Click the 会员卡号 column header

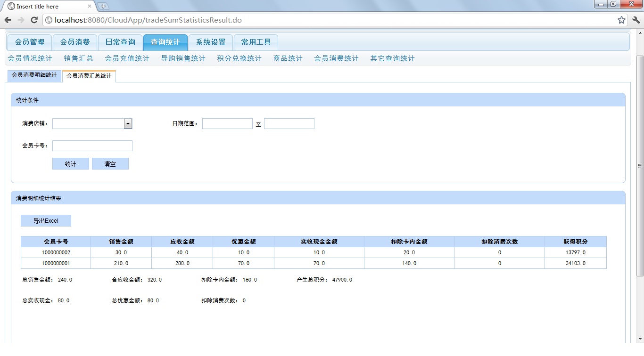point(56,242)
